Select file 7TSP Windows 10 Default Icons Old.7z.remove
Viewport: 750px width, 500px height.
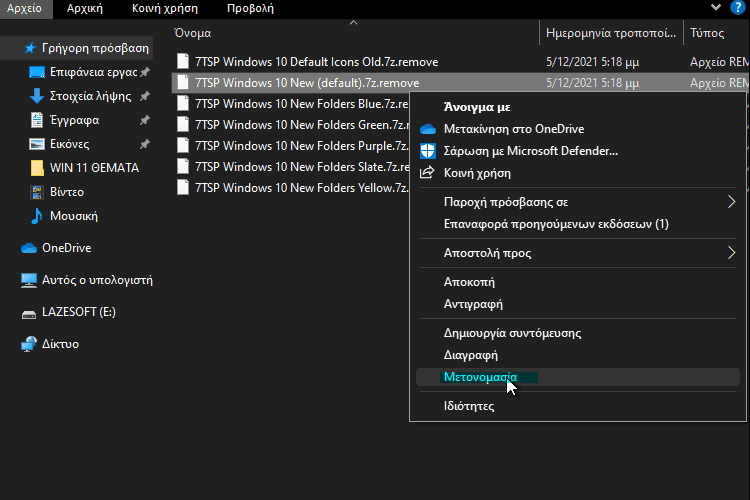316,62
